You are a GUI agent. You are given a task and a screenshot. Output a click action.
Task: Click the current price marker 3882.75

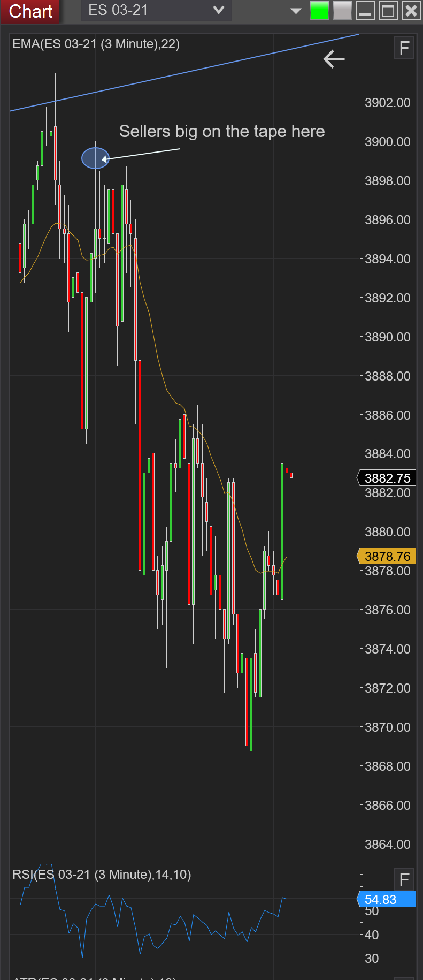tap(387, 478)
